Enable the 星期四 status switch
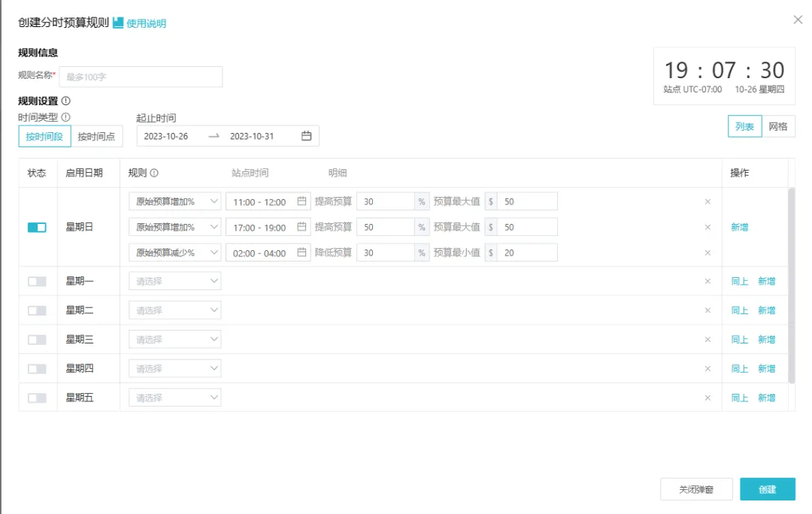Image resolution: width=812 pixels, height=514 pixels. click(x=37, y=368)
